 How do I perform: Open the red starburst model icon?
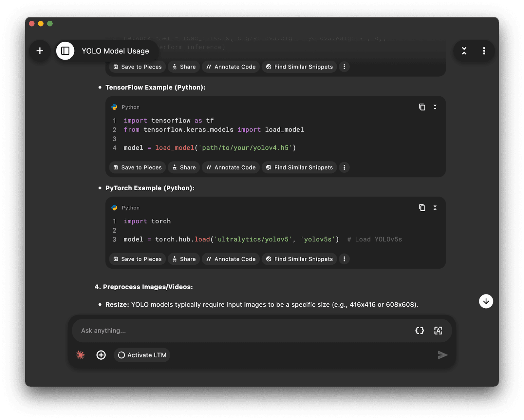pos(80,355)
